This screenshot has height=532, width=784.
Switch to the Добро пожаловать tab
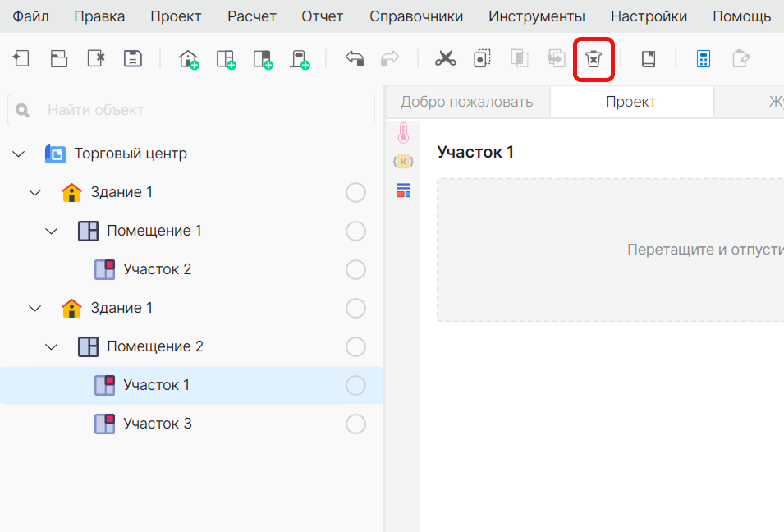[467, 102]
